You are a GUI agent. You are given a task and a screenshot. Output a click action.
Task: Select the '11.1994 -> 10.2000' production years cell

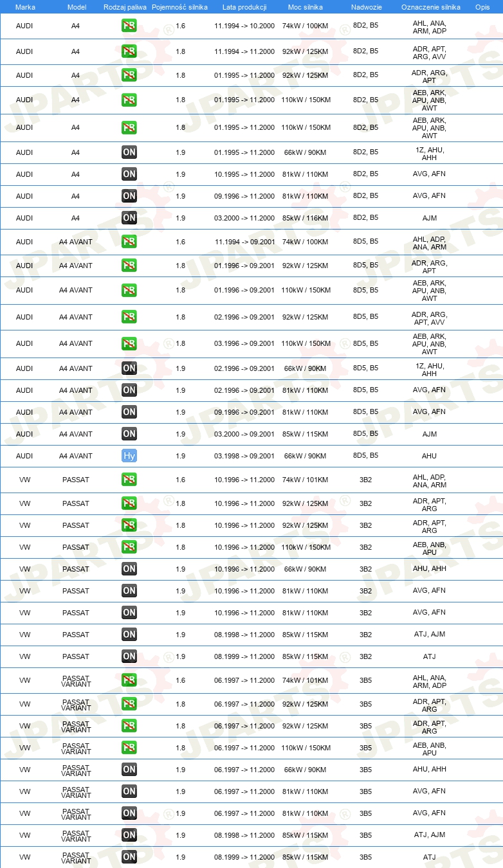pyautogui.click(x=244, y=26)
